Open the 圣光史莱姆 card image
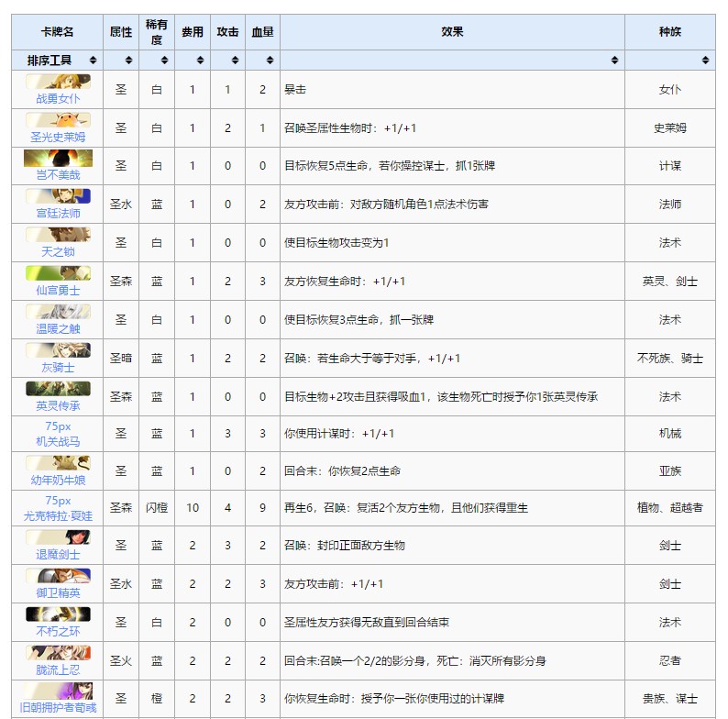 click(58, 120)
